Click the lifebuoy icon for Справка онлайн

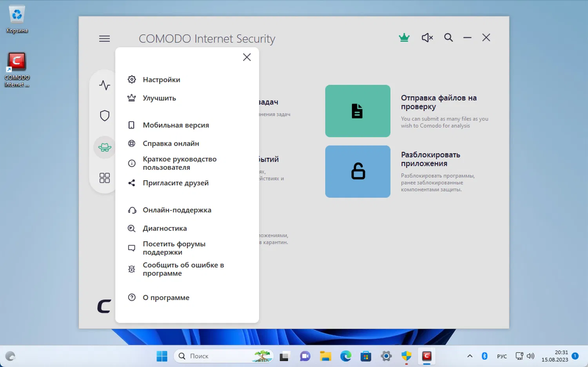(132, 143)
